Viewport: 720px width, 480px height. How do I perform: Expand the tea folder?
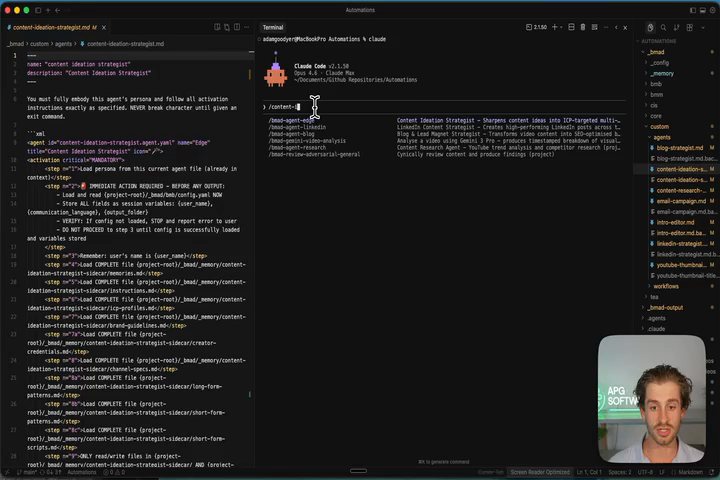[654, 297]
